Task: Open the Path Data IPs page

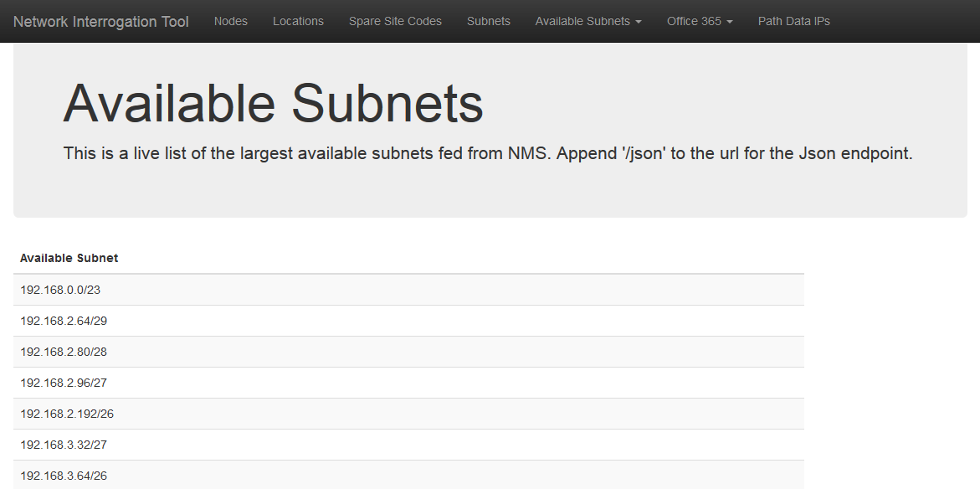Action: [x=793, y=21]
